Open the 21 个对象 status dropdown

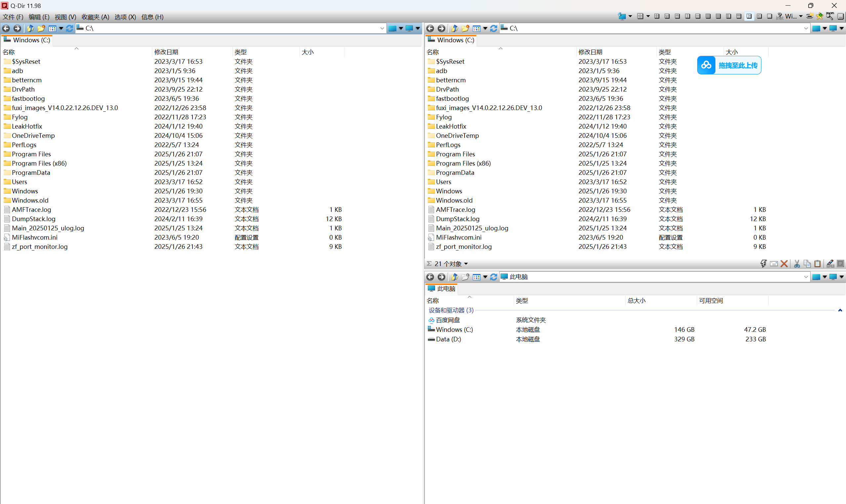(x=466, y=264)
